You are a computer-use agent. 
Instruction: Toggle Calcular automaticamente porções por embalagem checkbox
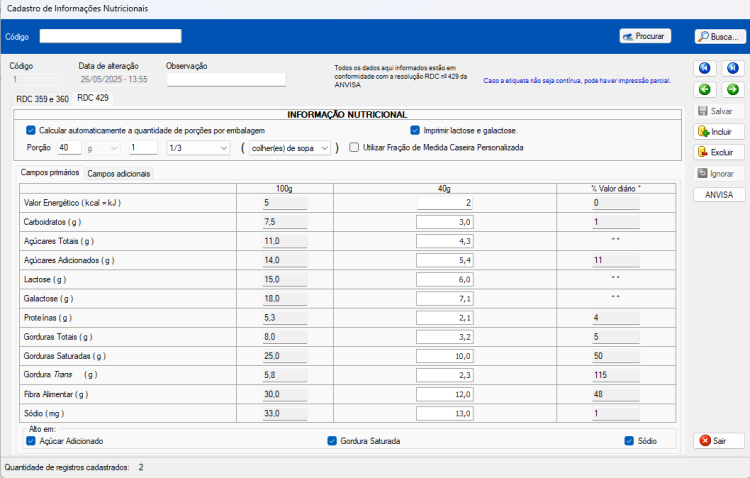tap(31, 130)
